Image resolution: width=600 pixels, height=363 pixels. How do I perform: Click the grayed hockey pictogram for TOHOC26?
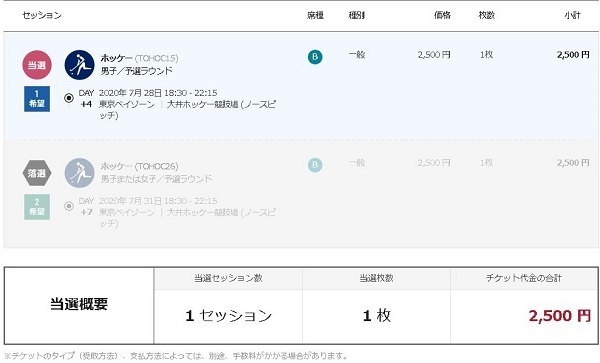coord(79,173)
